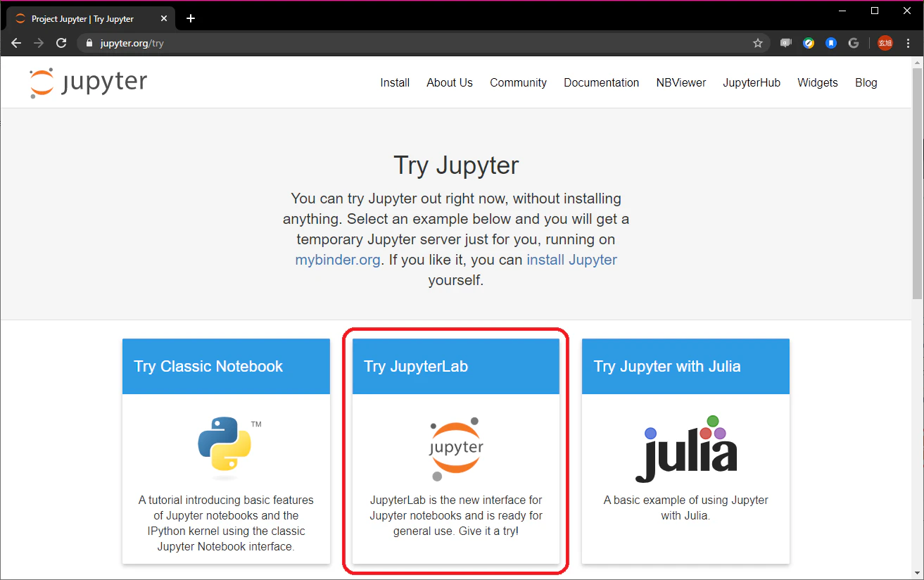Viewport: 924px width, 580px height.
Task: Visit the Blog link
Action: 866,82
